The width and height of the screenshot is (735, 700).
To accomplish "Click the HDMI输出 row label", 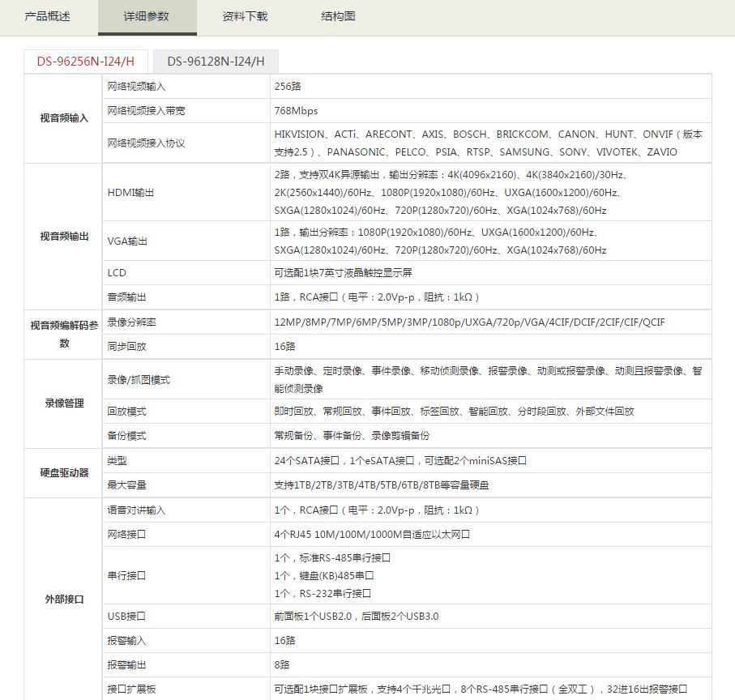I will [x=130, y=193].
